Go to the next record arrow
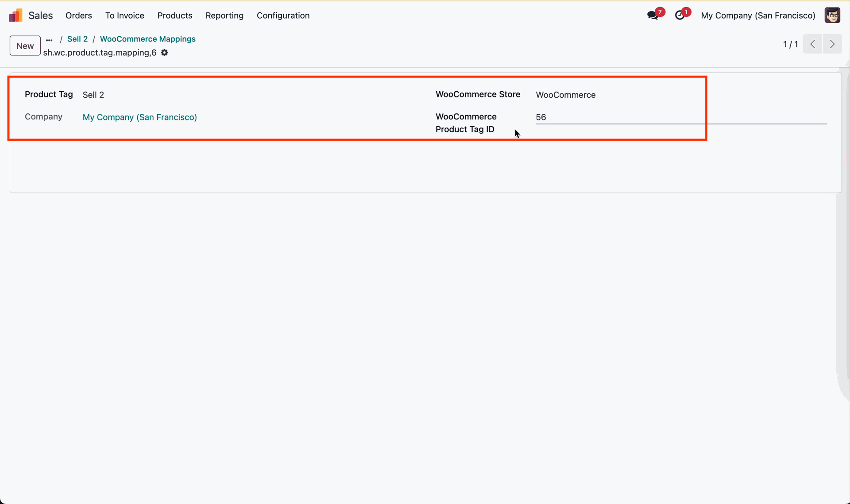 pyautogui.click(x=832, y=44)
